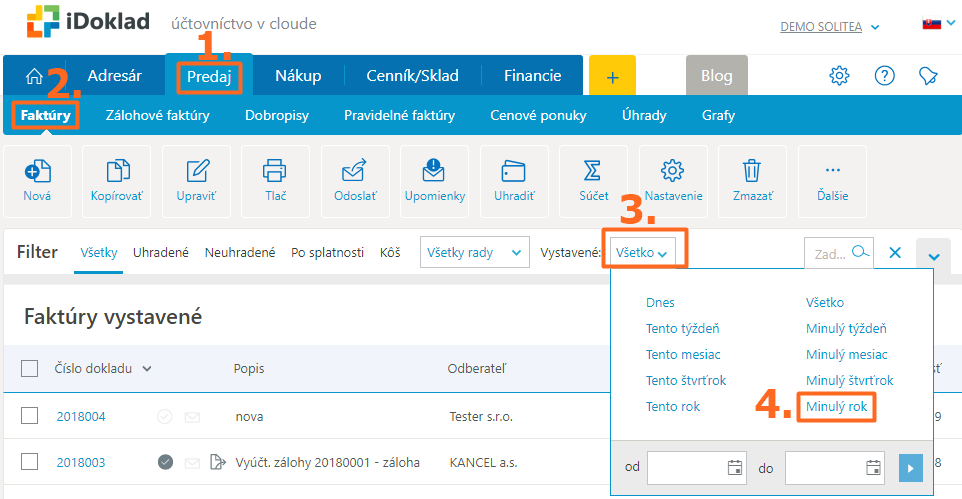This screenshot has height=499, width=962.
Task: Filter by Neuhradené invoices
Action: tap(240, 253)
